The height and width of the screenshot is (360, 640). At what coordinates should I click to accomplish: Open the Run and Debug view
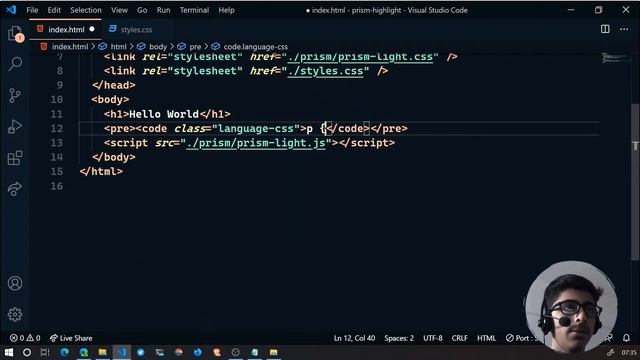15,127
